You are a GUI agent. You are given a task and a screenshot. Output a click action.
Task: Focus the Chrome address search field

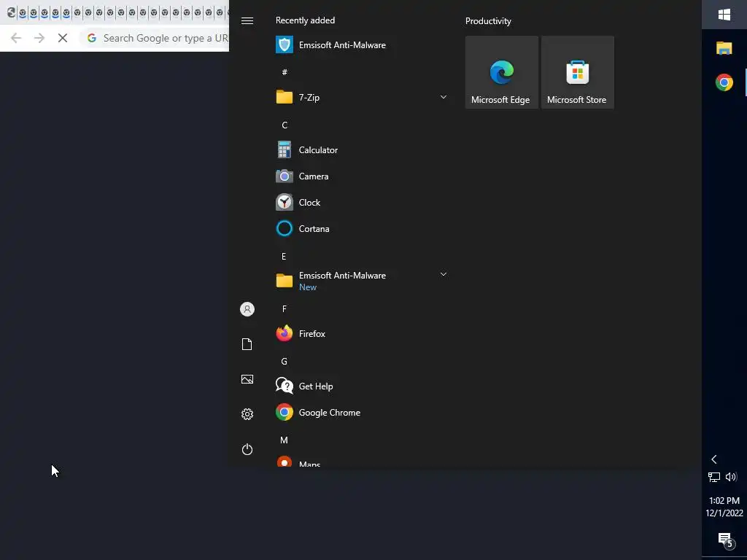pos(155,38)
